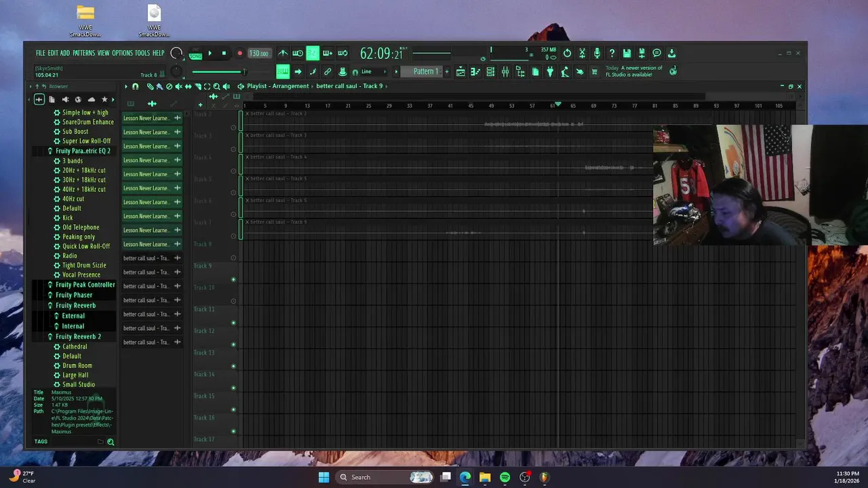Image resolution: width=868 pixels, height=488 pixels.
Task: Click the online globe notifications icon
Action: pos(673,70)
